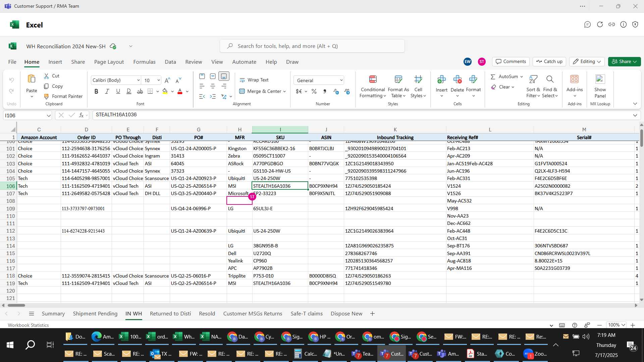
Task: Open the Formulas ribbon tab
Action: pos(144,62)
